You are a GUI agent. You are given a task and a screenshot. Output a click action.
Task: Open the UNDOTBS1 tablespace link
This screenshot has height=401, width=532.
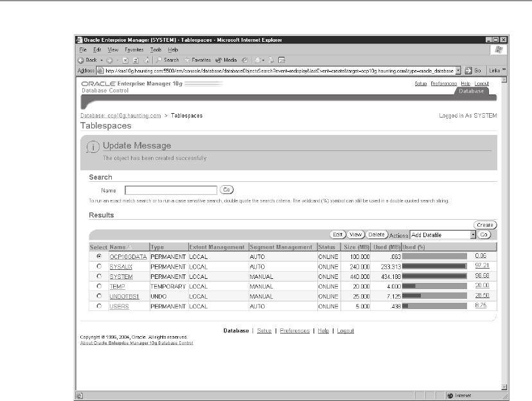(x=124, y=296)
